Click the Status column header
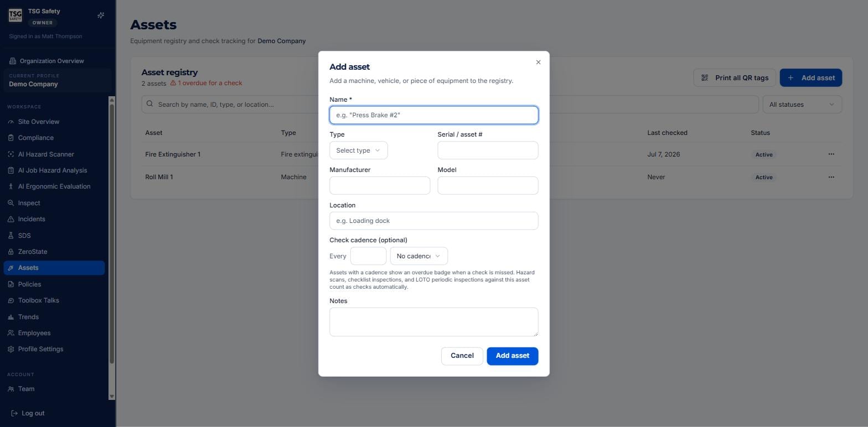 pyautogui.click(x=760, y=133)
